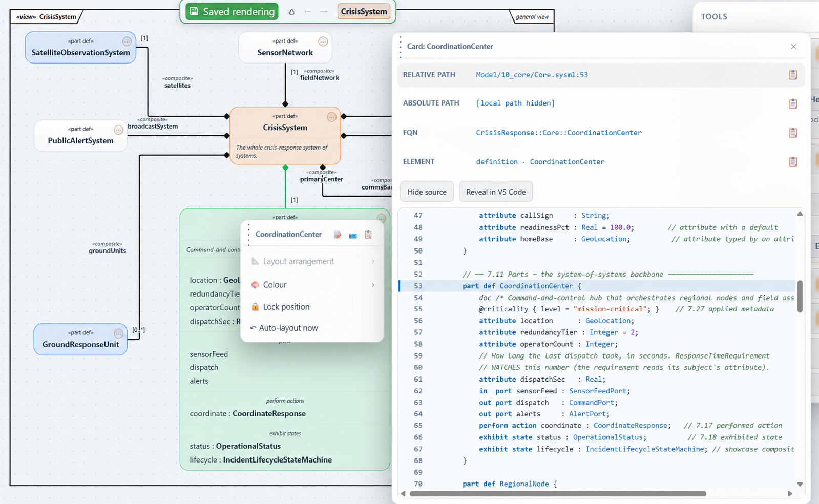Click the source pane scroll-down arrow
Screen dimensions: 819x504
click(x=800, y=484)
